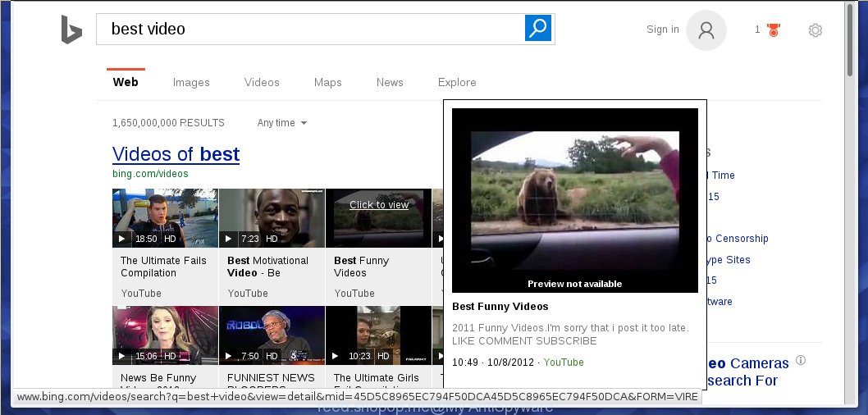Click the 'ype Sites' related search link

(x=729, y=259)
